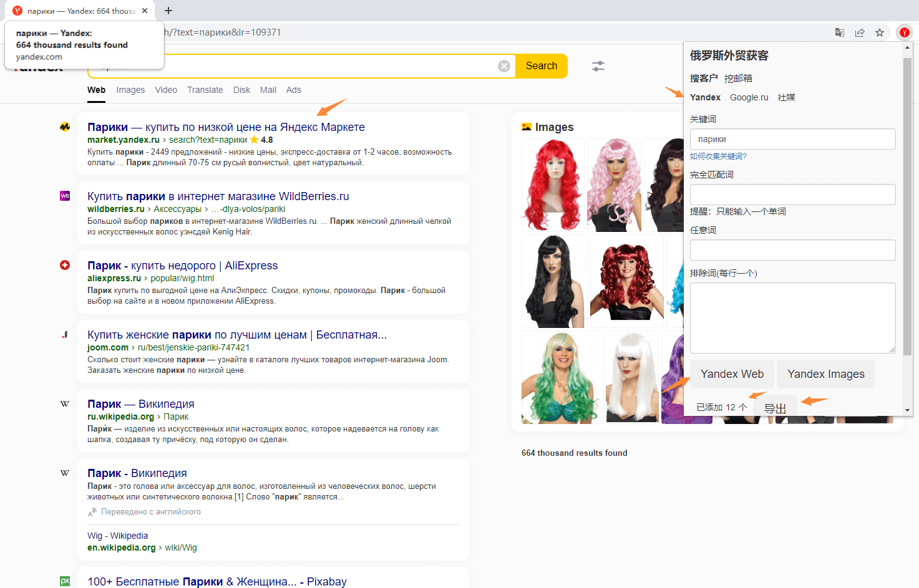Viewport: 919px width, 588px height.
Task: Open the red curly wig thumbnail
Action: pos(553,185)
